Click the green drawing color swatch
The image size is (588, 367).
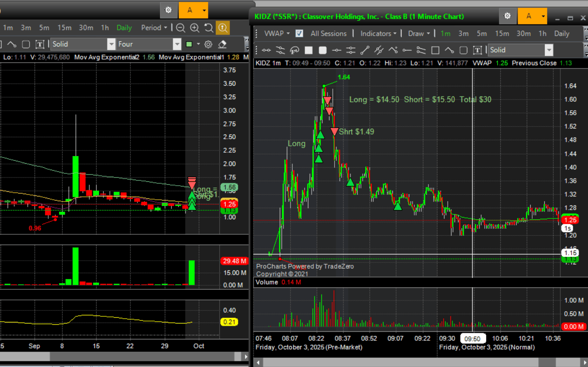(189, 45)
